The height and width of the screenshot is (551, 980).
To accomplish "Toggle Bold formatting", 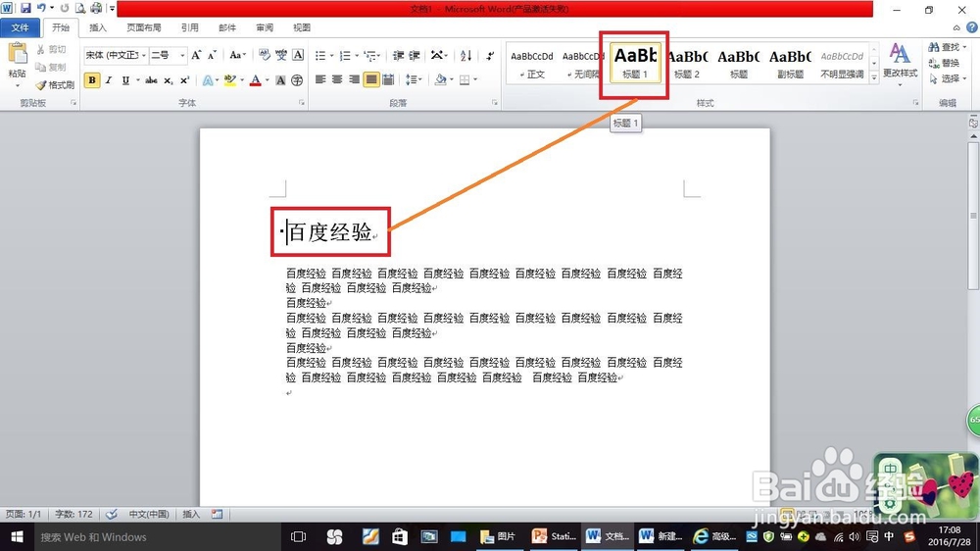I will coord(92,80).
